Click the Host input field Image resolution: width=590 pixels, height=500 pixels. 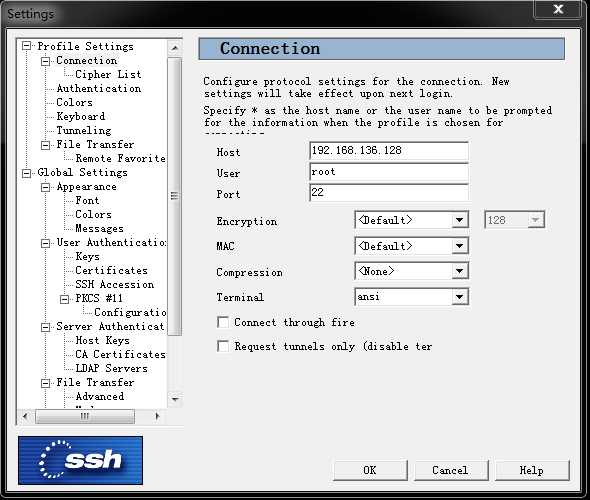pyautogui.click(x=389, y=151)
